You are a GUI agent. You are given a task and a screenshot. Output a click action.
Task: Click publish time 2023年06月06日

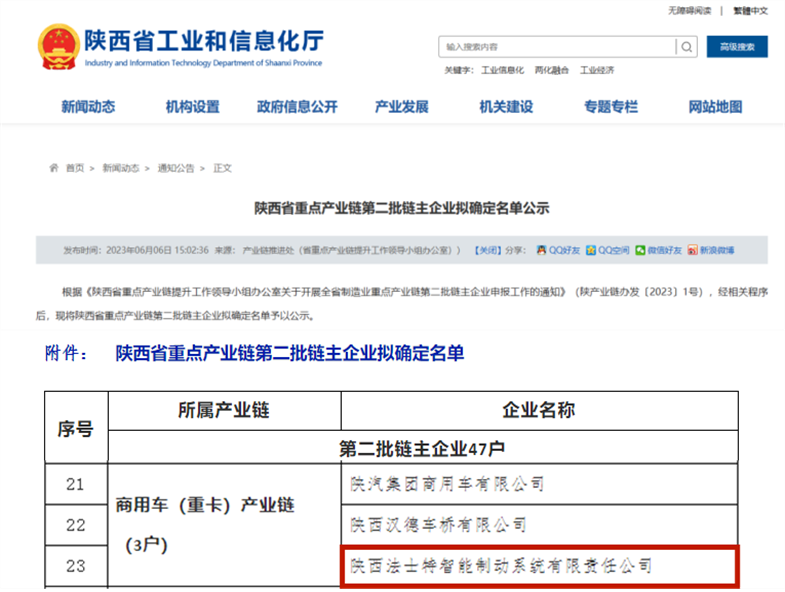click(x=139, y=250)
